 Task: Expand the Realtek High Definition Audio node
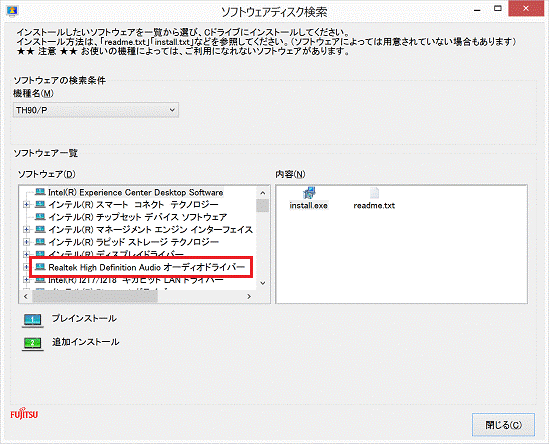click(x=26, y=267)
